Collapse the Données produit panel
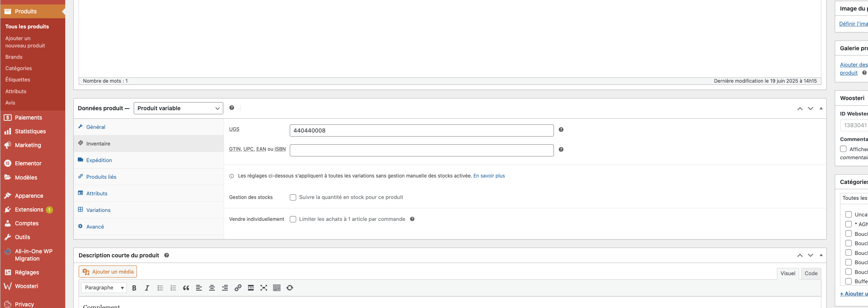 point(821,108)
